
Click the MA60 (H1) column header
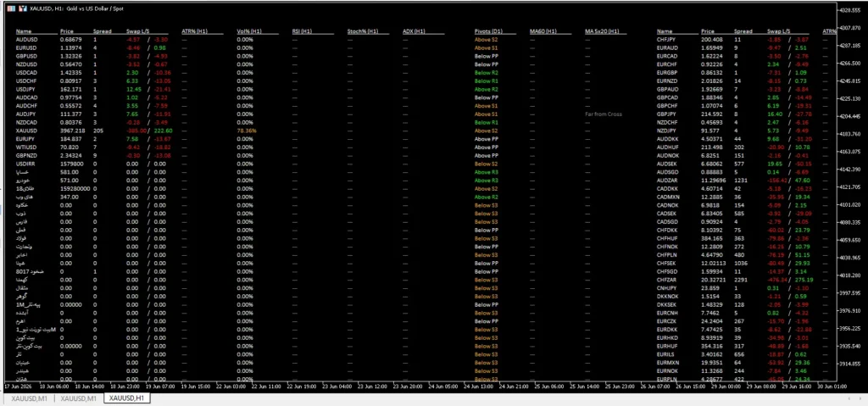coord(543,31)
